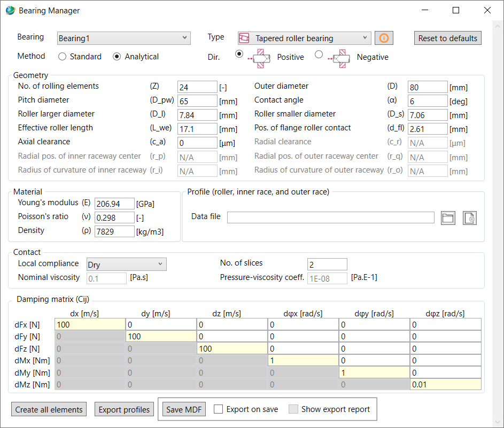This screenshot has height=428, width=504.
Task: Click Create all elements
Action: (x=49, y=409)
